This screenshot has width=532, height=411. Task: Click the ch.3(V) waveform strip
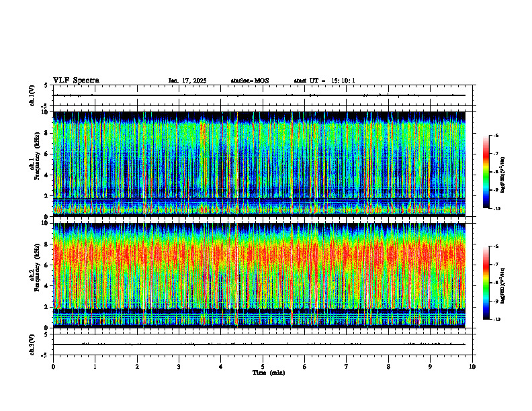[x=263, y=345]
